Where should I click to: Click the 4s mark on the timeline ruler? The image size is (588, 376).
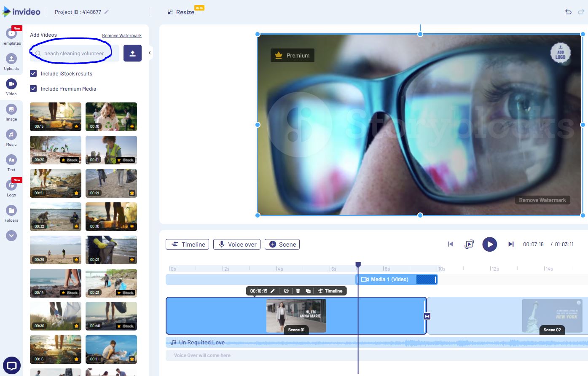280,269
